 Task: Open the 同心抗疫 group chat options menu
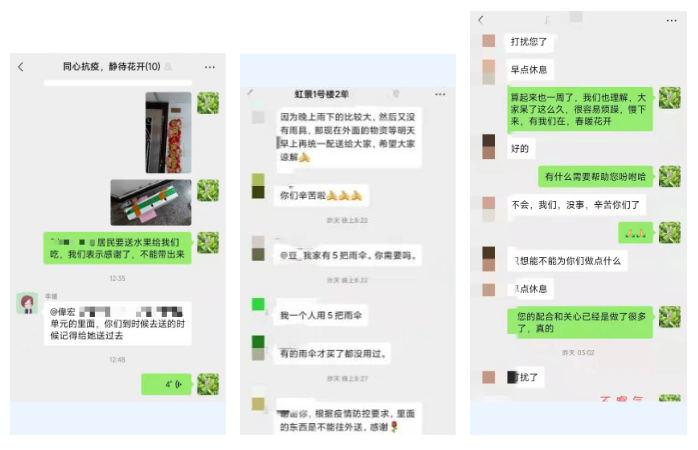point(210,67)
